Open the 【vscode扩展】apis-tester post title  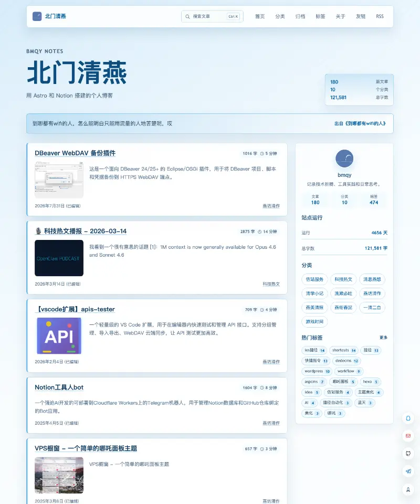pos(75,309)
